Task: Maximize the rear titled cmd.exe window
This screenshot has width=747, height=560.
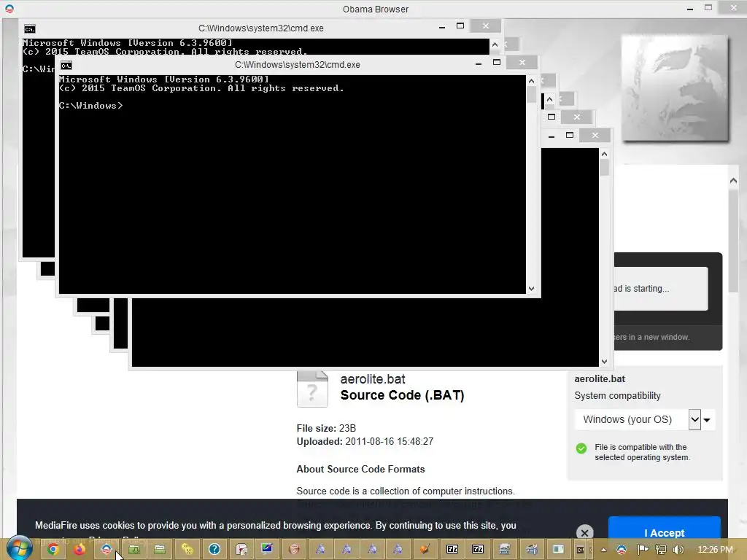Action: pyautogui.click(x=460, y=26)
